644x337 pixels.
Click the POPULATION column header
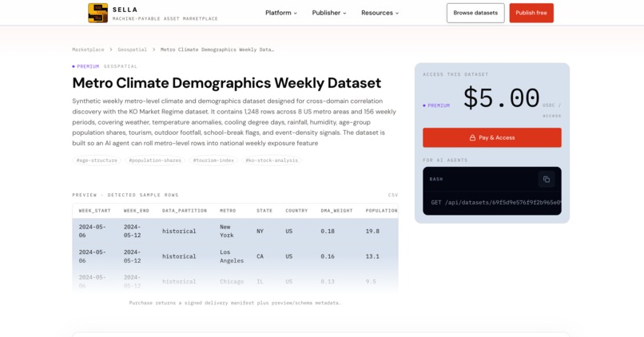coord(382,211)
